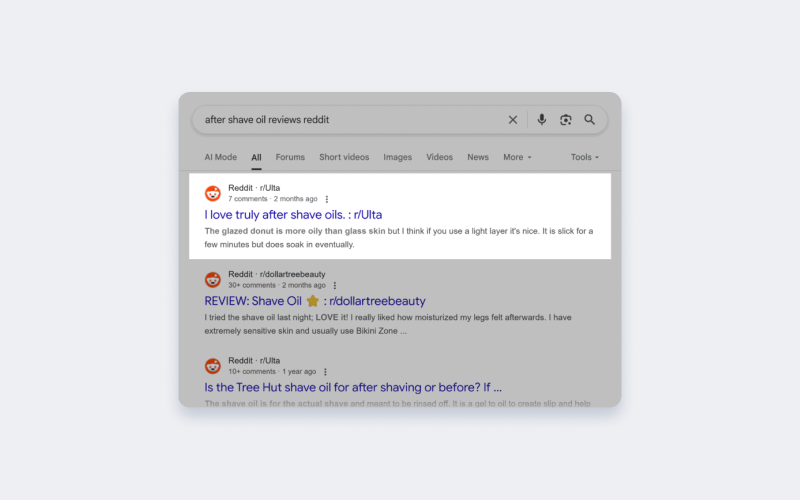Submit search with magnifying glass icon
800x500 pixels.
pyautogui.click(x=589, y=120)
